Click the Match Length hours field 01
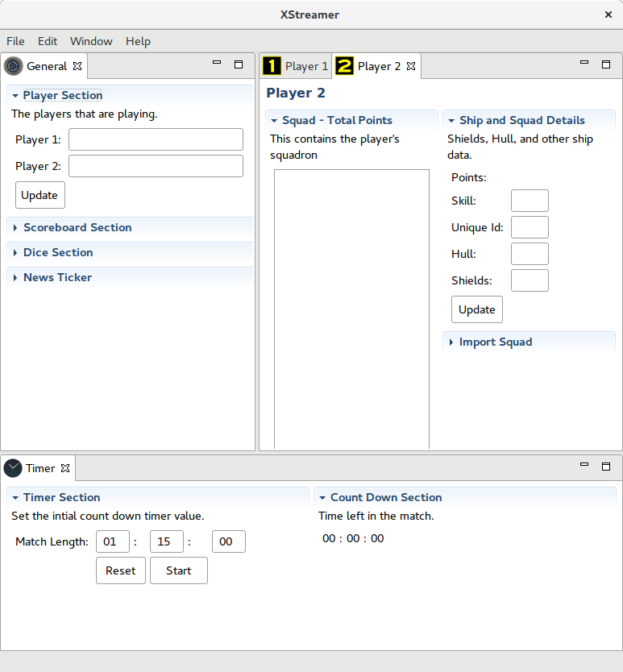623x672 pixels. 113,541
